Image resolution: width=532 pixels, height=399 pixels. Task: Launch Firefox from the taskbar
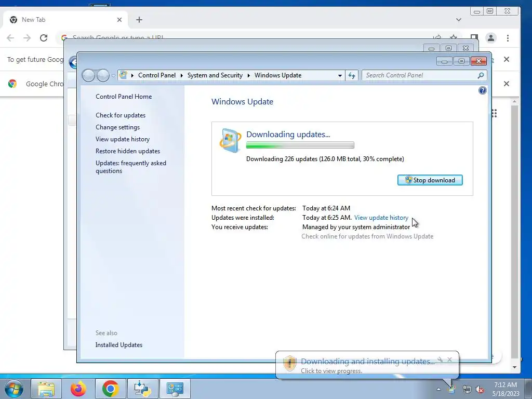pyautogui.click(x=78, y=389)
